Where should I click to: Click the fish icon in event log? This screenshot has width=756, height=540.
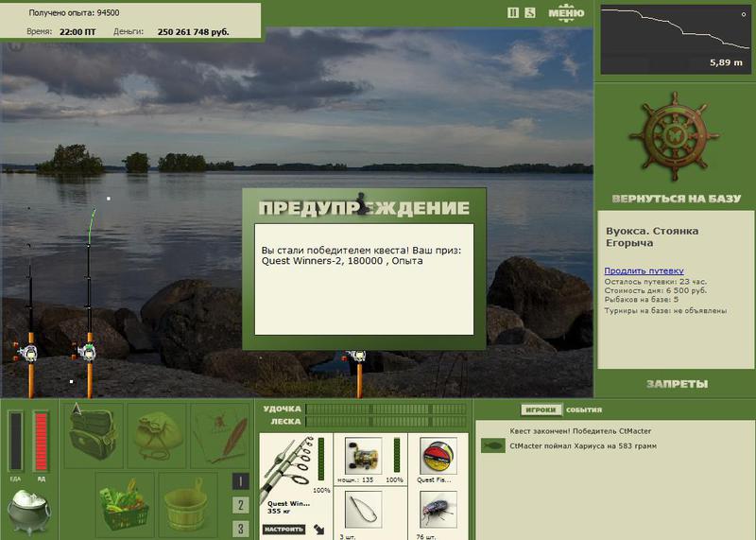(x=492, y=445)
